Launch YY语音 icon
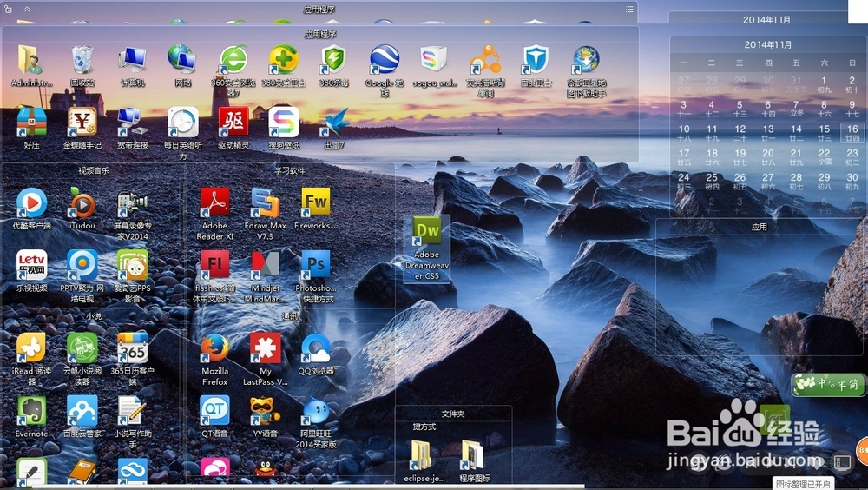This screenshot has height=490, width=868. click(265, 410)
